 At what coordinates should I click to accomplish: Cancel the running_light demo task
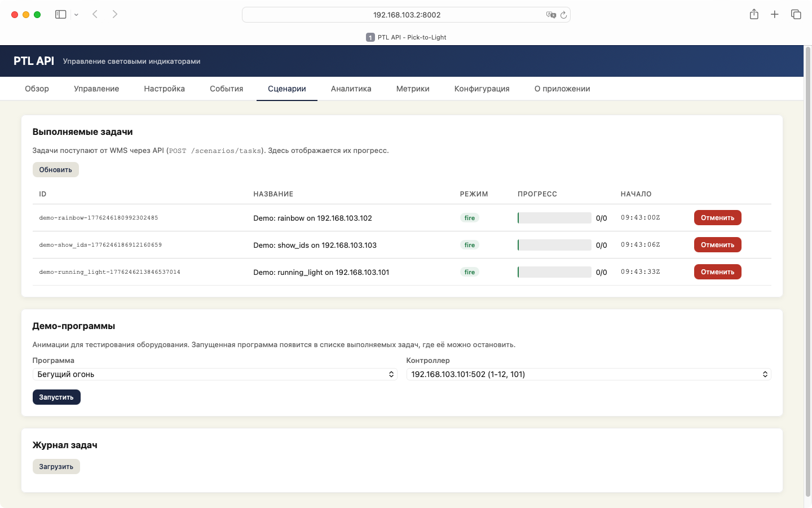pos(717,272)
